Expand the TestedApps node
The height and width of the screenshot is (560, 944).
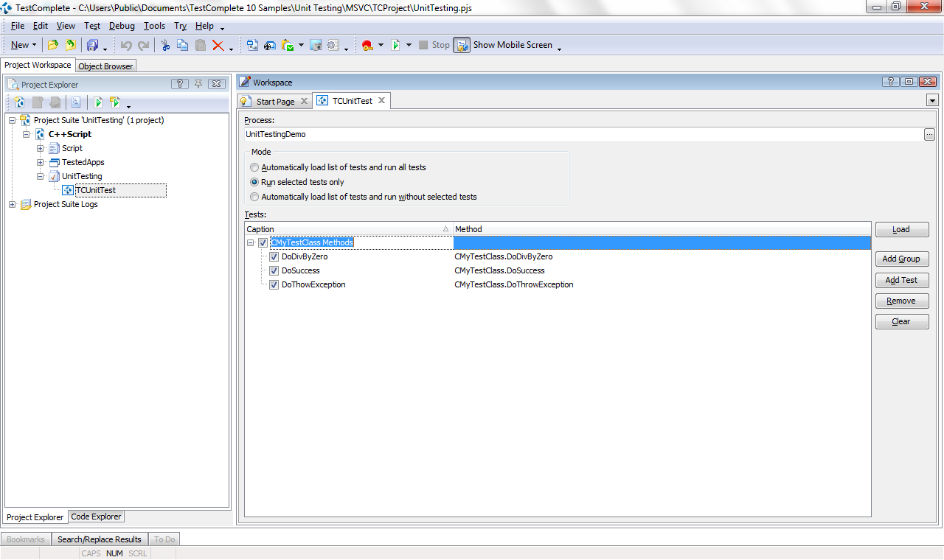tap(41, 162)
